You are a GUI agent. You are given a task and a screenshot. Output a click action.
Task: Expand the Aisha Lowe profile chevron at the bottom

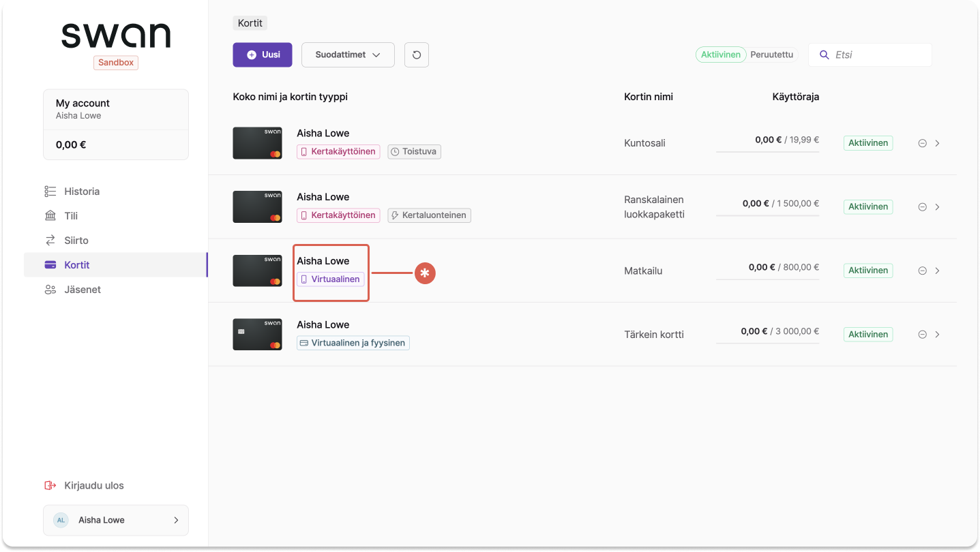[x=176, y=520]
